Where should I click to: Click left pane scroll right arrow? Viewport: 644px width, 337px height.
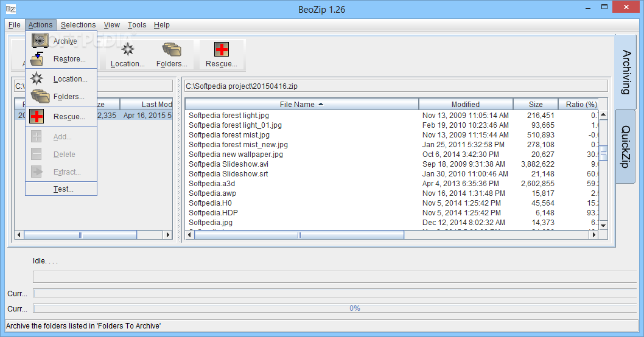click(x=167, y=235)
